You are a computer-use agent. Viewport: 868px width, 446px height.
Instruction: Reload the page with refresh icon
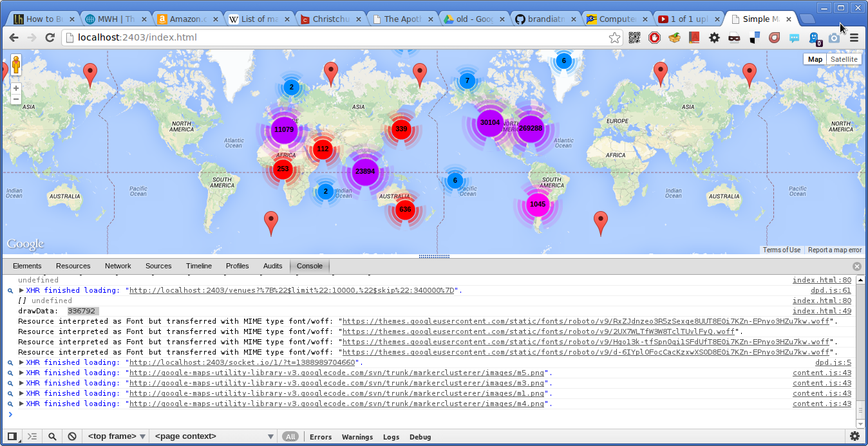(50, 38)
